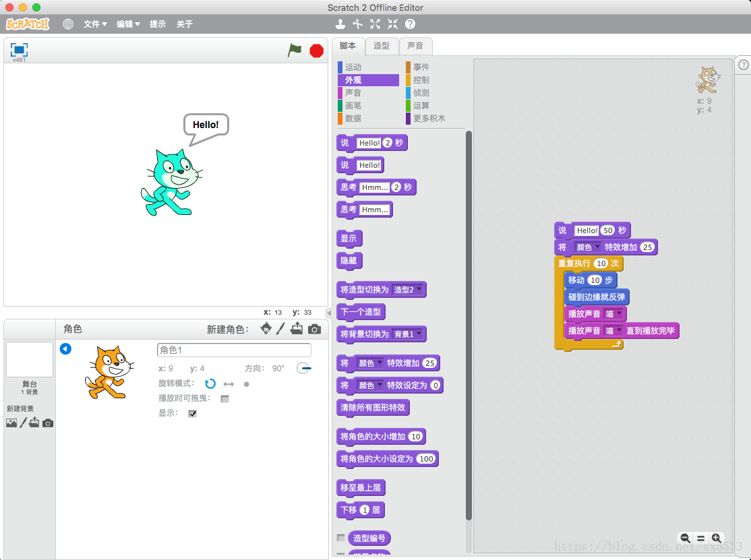The image size is (751, 560).
Task: Open the 编辑 menu
Action: click(x=128, y=24)
